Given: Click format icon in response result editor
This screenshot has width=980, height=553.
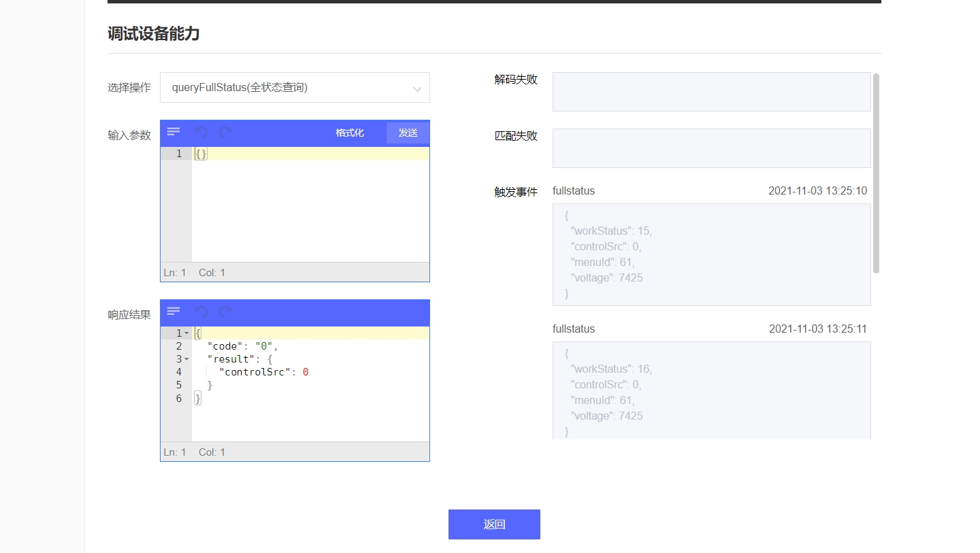Looking at the screenshot, I should (x=174, y=312).
